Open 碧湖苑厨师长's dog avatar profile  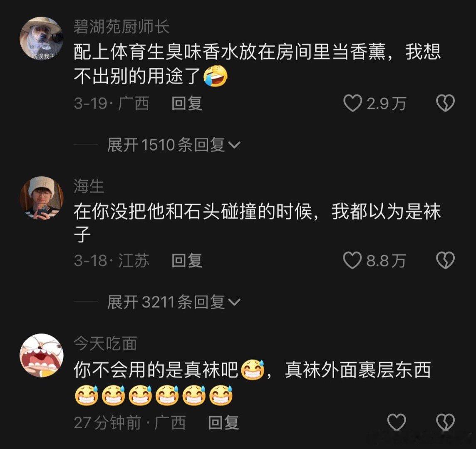(42, 39)
